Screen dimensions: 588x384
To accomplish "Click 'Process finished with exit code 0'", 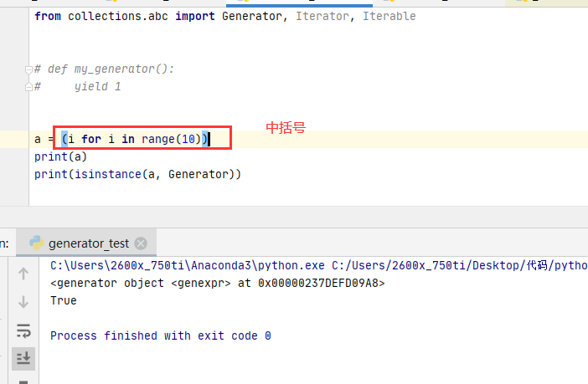I will coord(161,335).
